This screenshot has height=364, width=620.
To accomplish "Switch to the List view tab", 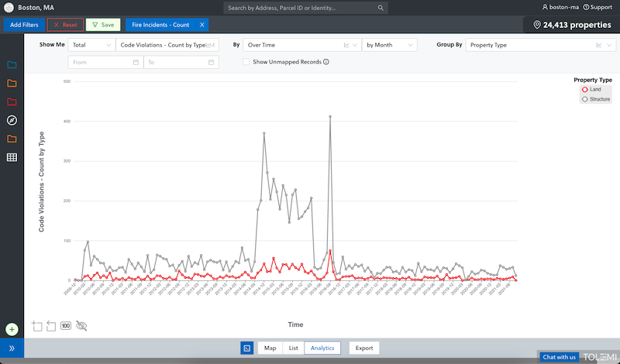I will (293, 349).
